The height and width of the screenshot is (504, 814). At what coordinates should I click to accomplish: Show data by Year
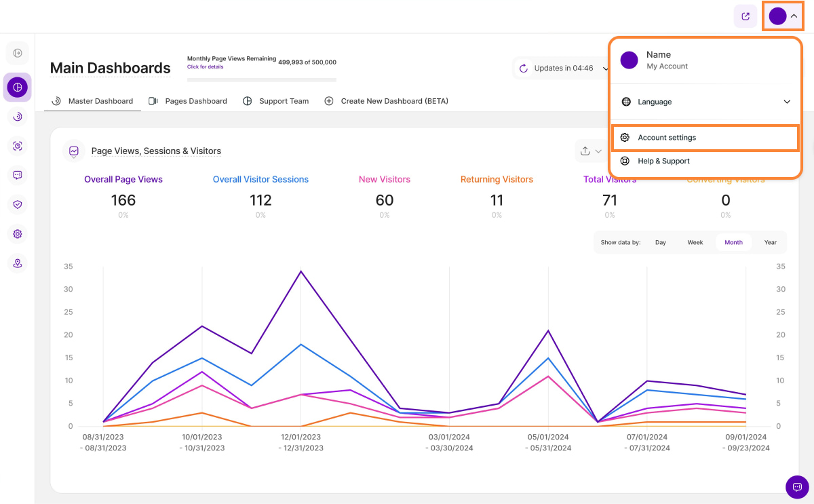pos(771,242)
